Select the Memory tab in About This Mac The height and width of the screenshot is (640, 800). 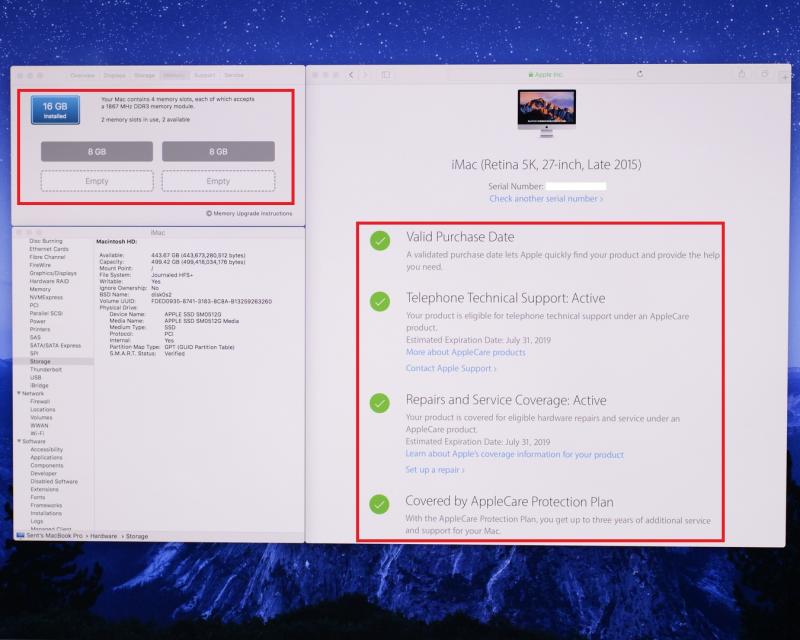(x=173, y=75)
